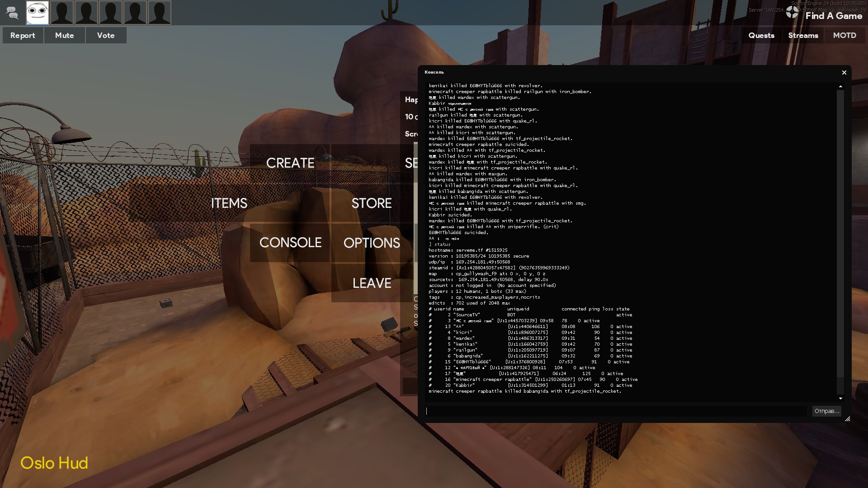Screen dimensions: 868x488
Task: Click LEAVE to exit server
Action: coord(372,283)
